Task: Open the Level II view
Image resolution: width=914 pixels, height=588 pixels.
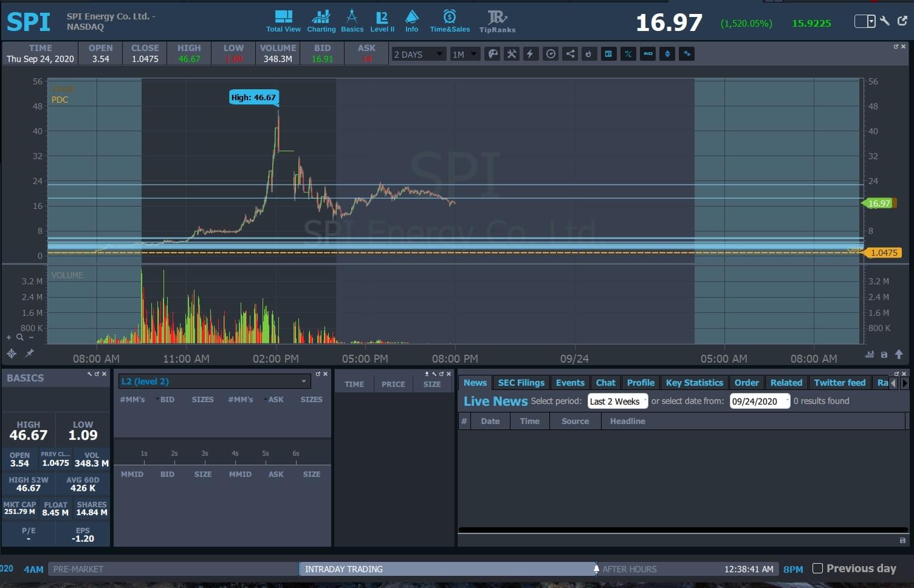Action: pyautogui.click(x=382, y=21)
